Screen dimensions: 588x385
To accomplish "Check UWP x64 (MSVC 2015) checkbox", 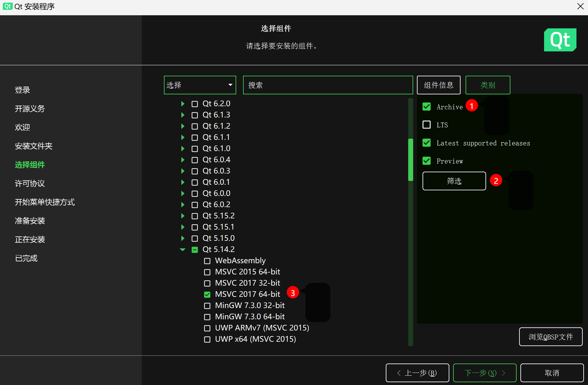I will [x=207, y=339].
